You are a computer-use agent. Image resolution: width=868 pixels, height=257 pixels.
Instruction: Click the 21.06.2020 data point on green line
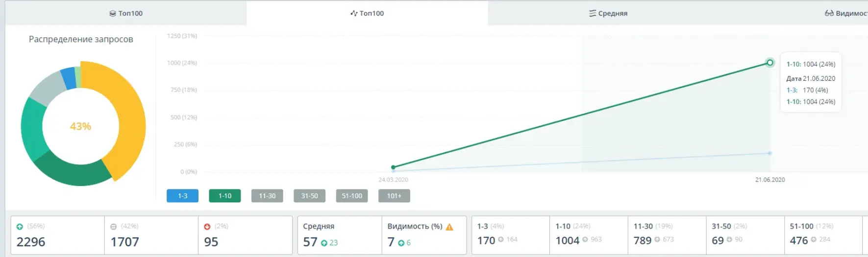(x=770, y=63)
